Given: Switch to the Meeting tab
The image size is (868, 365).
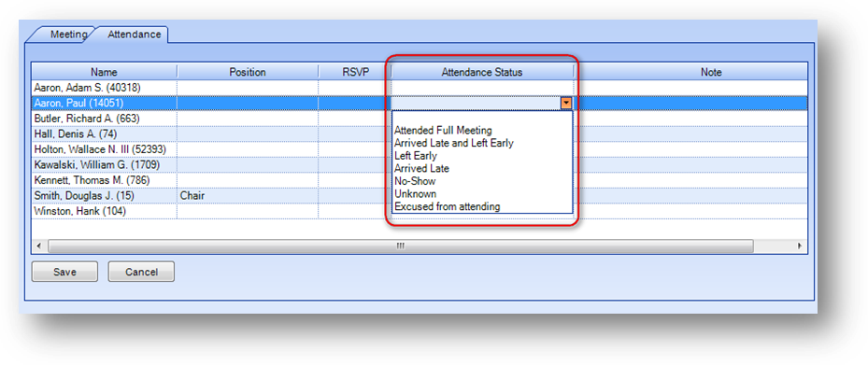Looking at the screenshot, I should [68, 35].
